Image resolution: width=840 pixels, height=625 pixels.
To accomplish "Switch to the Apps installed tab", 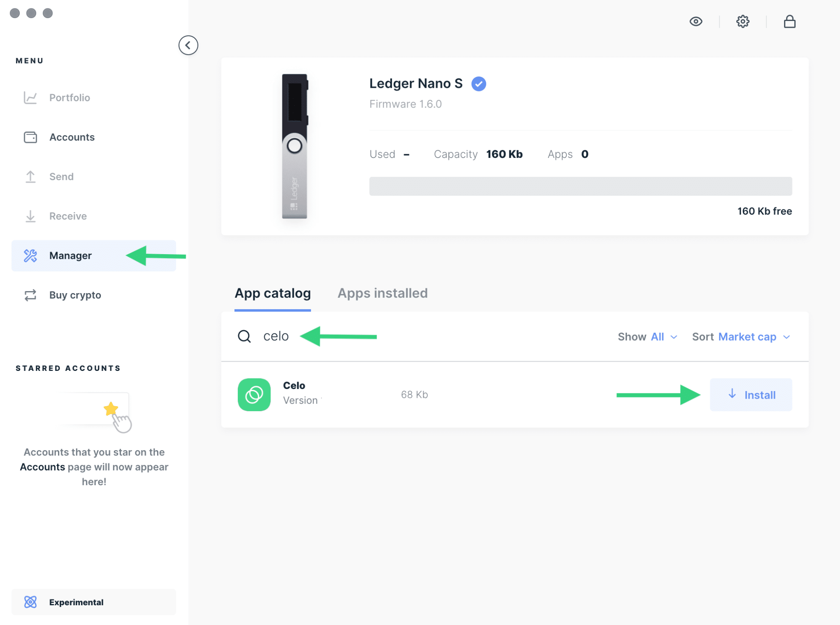I will click(382, 294).
